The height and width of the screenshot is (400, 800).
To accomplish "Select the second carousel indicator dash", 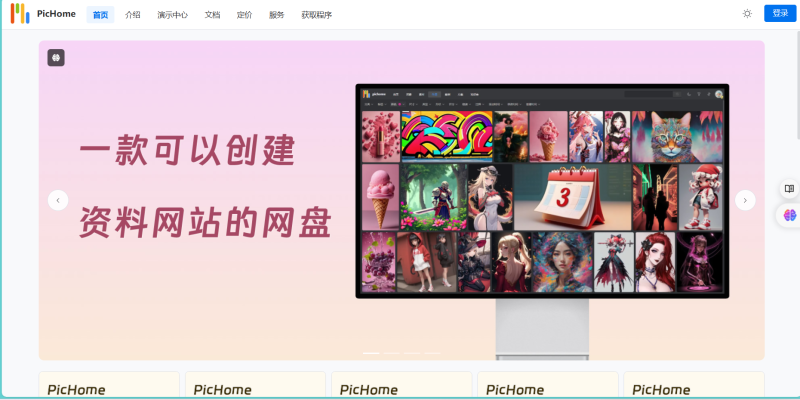I will tap(391, 353).
